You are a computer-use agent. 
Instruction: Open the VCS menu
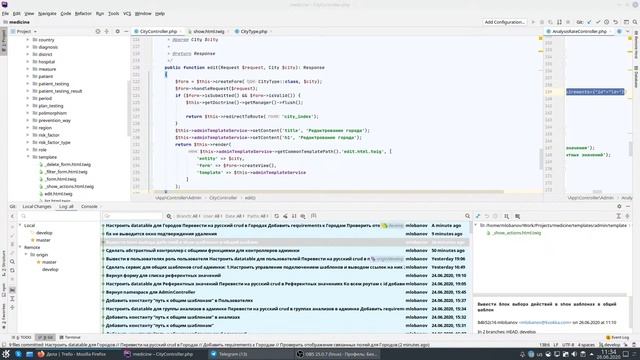click(x=127, y=13)
